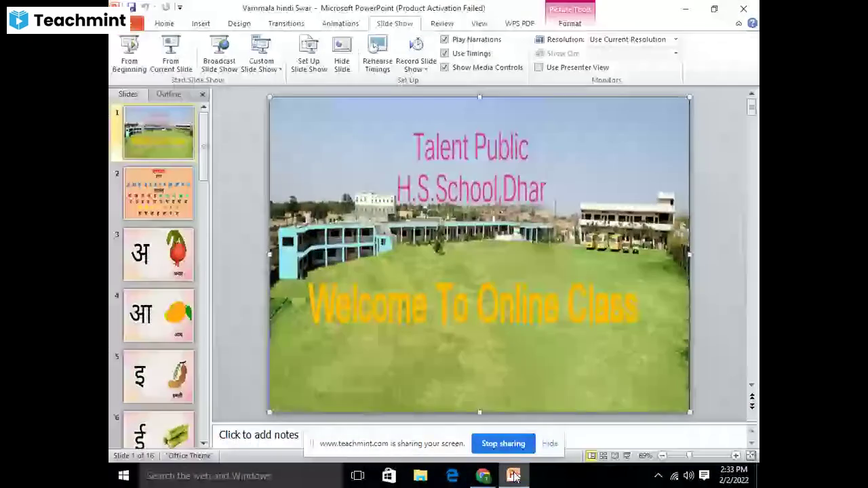Open Broadcast Slide Show

click(219, 54)
